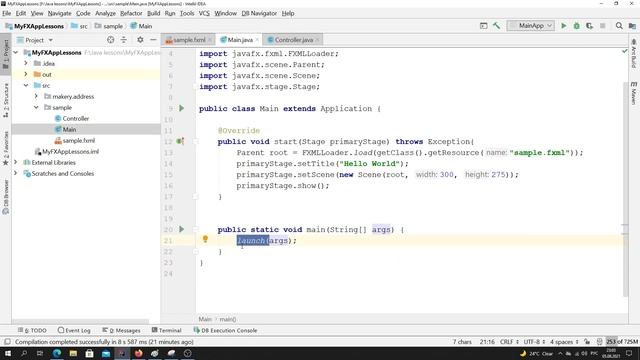Image resolution: width=640 pixels, height=360 pixels.
Task: Open the Terminal tool window
Action: click(x=166, y=330)
